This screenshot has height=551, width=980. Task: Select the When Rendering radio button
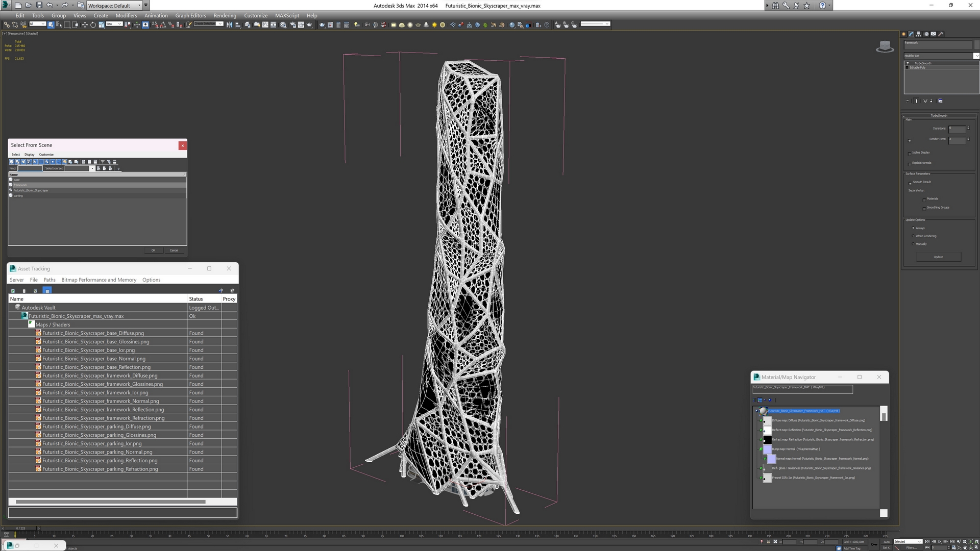[x=913, y=236]
